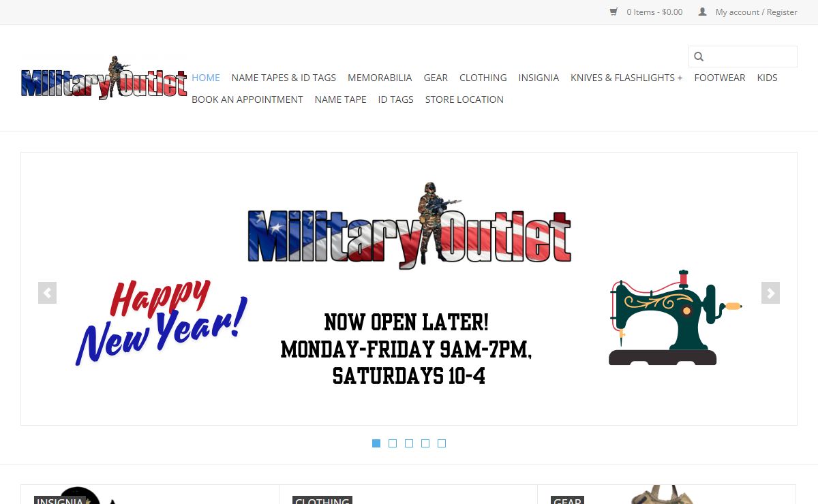Click the shopping cart icon

613,12
